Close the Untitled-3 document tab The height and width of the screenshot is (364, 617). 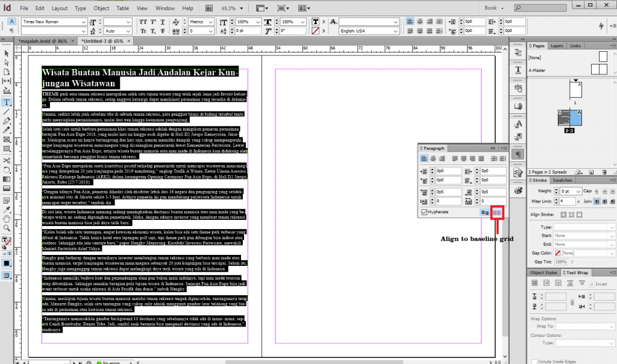(129, 41)
